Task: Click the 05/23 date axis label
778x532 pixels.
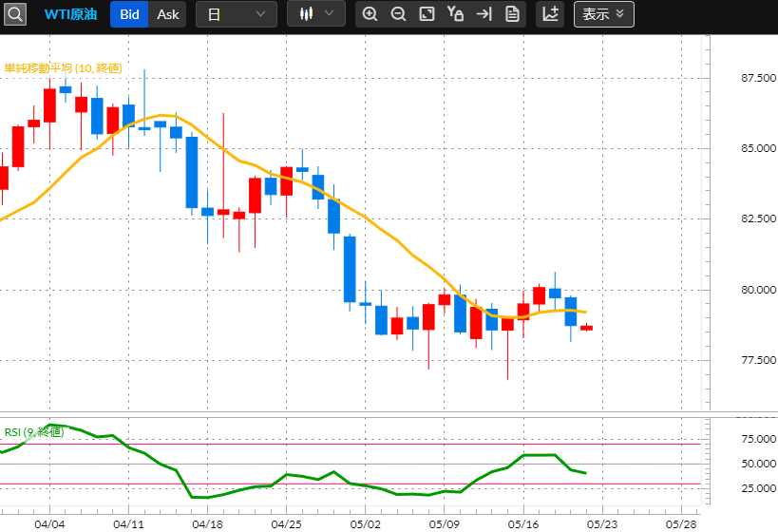Action: pyautogui.click(x=602, y=524)
